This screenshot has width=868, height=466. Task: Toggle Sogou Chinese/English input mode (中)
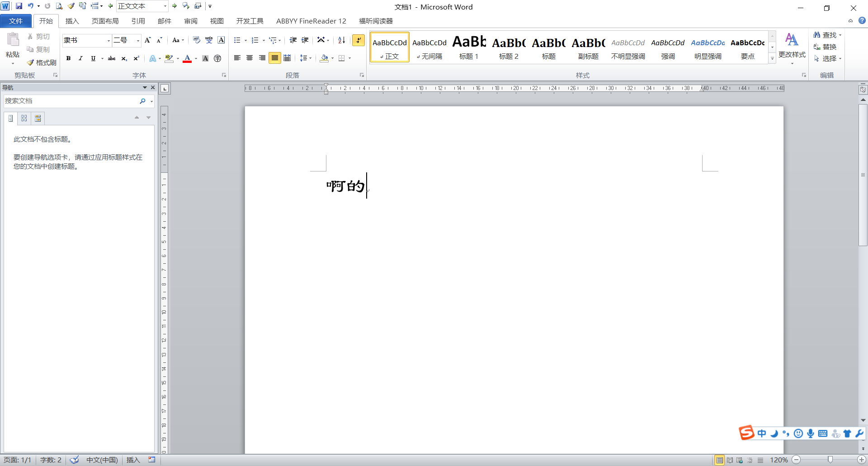762,433
